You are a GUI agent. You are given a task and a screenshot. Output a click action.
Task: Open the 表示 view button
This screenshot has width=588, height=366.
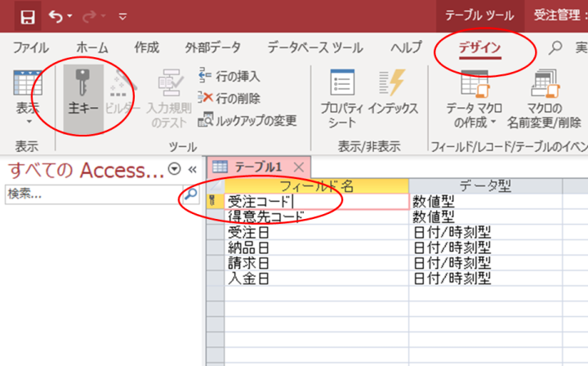tap(28, 94)
